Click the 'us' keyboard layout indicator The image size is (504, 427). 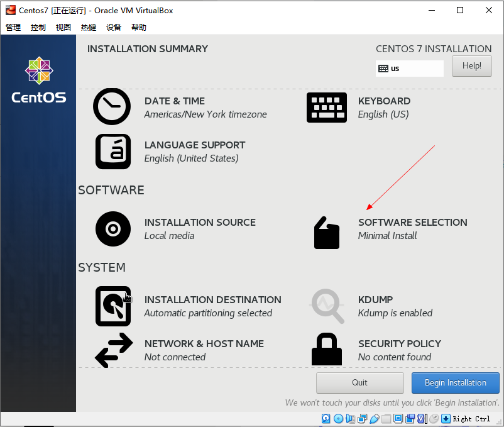[x=410, y=69]
